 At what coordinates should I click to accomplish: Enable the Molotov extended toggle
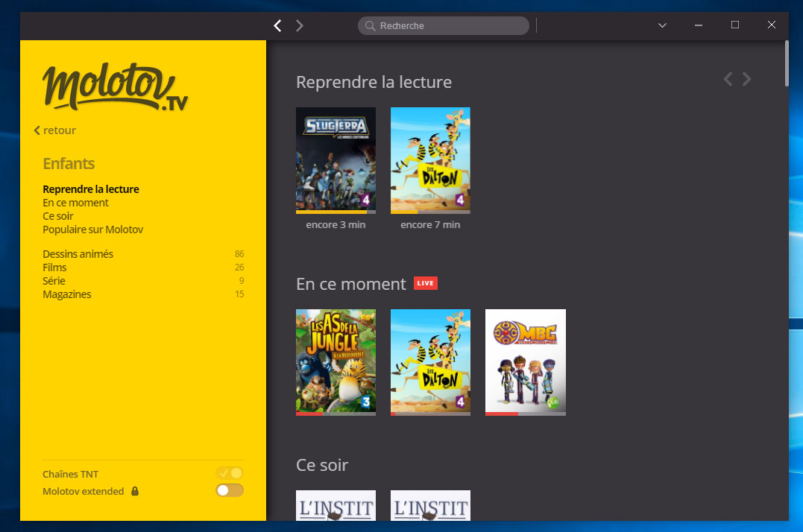pos(230,490)
